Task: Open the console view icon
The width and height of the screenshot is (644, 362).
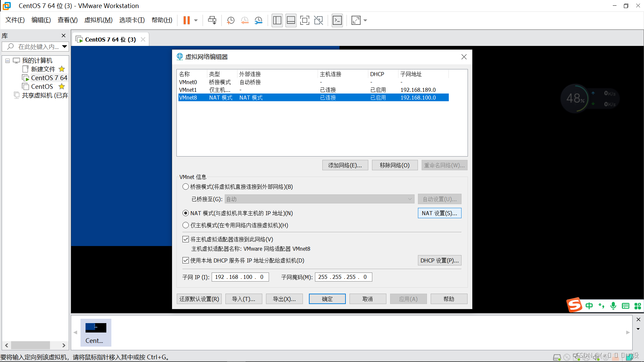Action: click(x=337, y=20)
